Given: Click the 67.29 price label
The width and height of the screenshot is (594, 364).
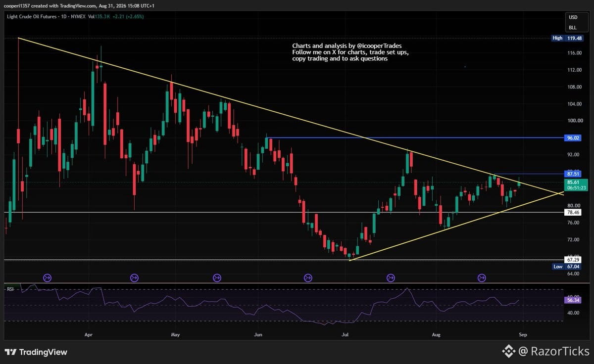Looking at the screenshot, I should pos(573,260).
